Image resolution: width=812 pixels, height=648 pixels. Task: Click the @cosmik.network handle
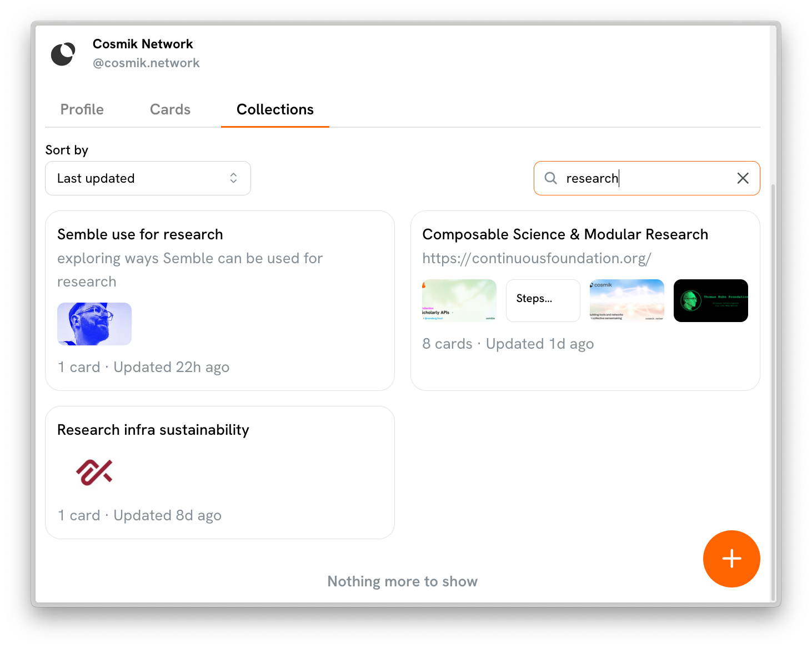coord(146,63)
